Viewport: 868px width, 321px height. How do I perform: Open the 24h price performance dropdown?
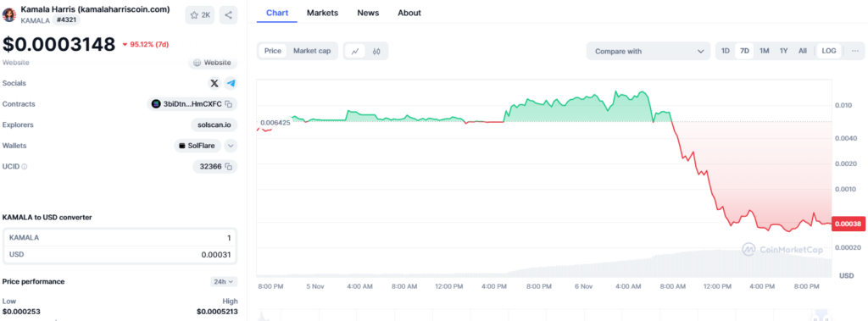(223, 282)
